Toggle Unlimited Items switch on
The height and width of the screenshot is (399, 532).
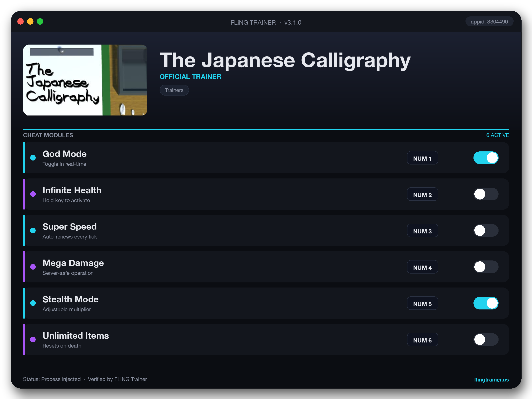click(x=486, y=339)
